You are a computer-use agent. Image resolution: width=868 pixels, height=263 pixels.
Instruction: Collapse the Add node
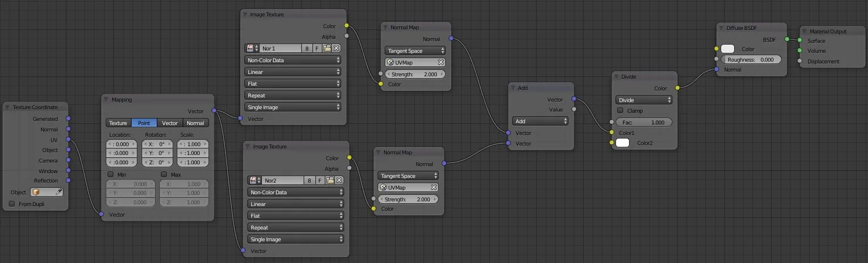coord(513,88)
